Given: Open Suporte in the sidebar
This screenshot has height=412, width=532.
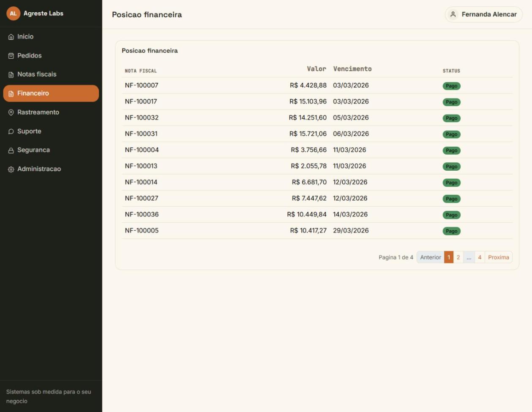Looking at the screenshot, I should (51, 131).
